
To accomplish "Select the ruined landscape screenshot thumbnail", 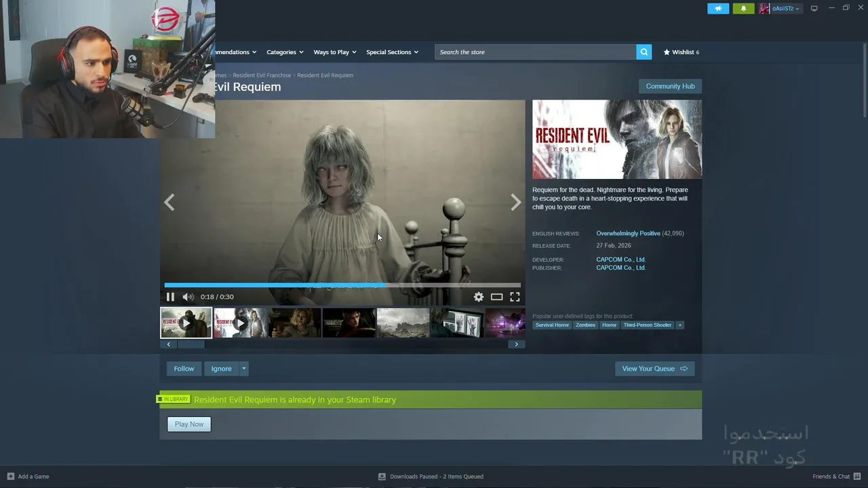I will (x=403, y=323).
